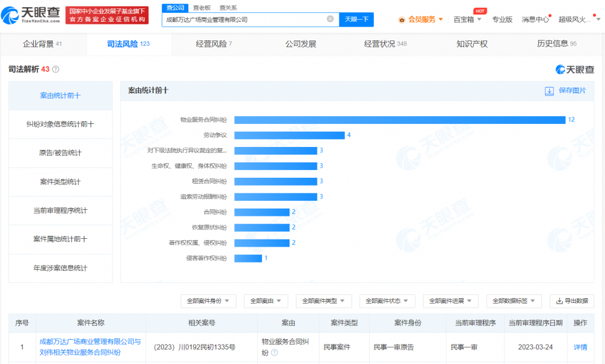Click case number (2023) 川0192民初1335号
This screenshot has height=364, width=605.
tap(194, 347)
